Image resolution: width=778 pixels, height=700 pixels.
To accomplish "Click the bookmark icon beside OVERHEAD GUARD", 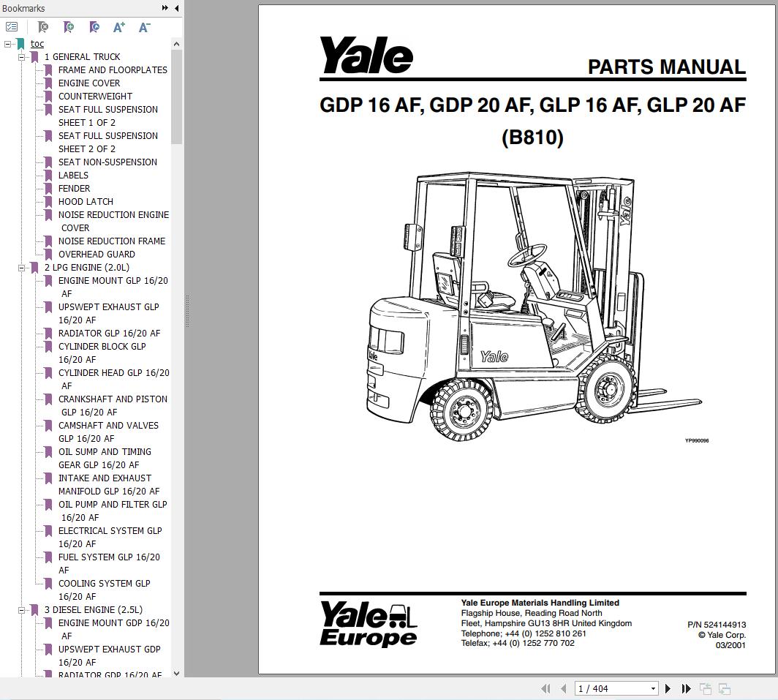I will click(48, 255).
